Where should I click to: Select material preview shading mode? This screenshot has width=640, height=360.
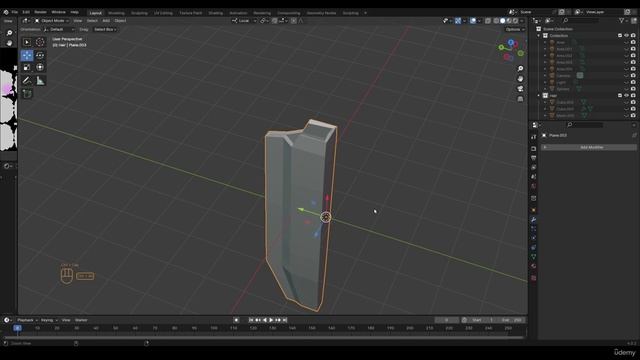tap(509, 20)
